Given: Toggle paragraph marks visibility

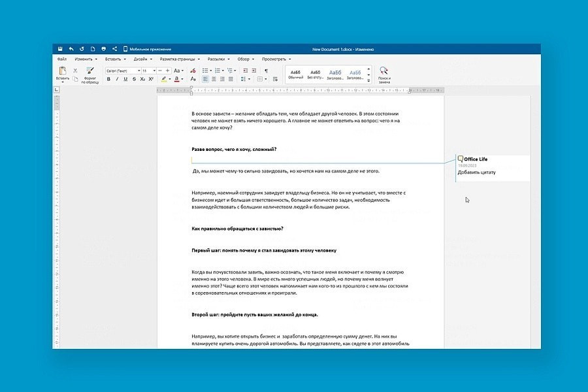Looking at the screenshot, I should 267,71.
